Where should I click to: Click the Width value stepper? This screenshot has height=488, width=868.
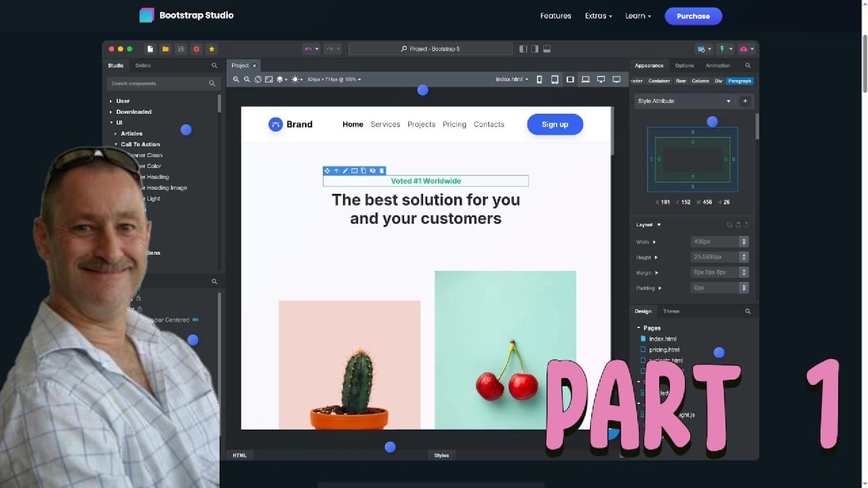point(744,242)
